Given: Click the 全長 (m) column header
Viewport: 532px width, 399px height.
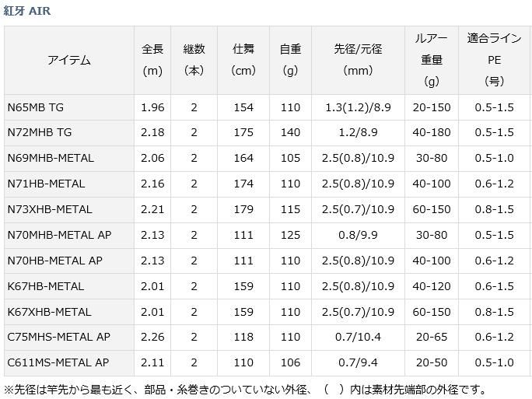Looking at the screenshot, I should pyautogui.click(x=152, y=60).
